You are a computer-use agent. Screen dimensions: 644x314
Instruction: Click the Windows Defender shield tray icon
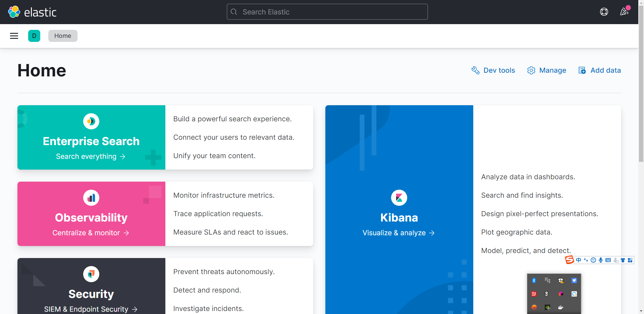(561, 280)
